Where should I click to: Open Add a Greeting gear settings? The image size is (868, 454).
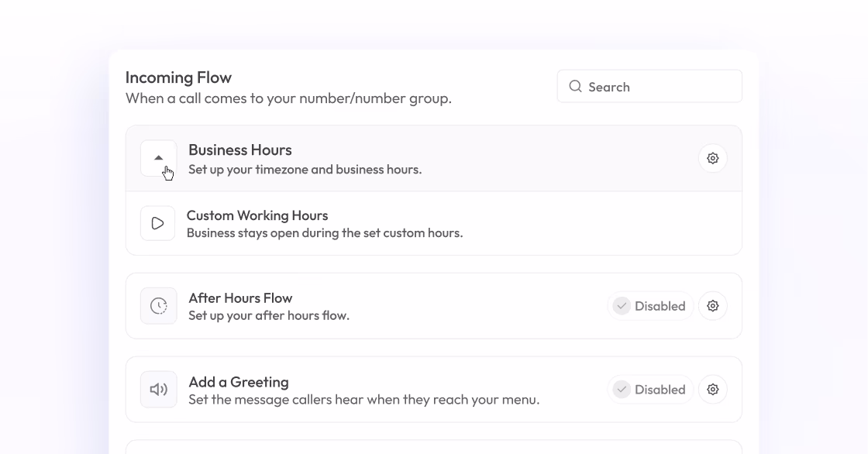point(712,389)
